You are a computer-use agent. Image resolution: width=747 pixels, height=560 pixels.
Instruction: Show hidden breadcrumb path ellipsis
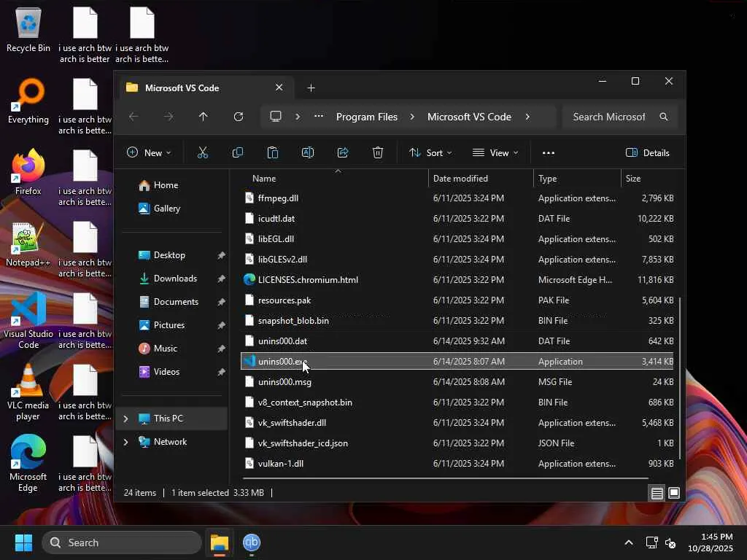(319, 117)
